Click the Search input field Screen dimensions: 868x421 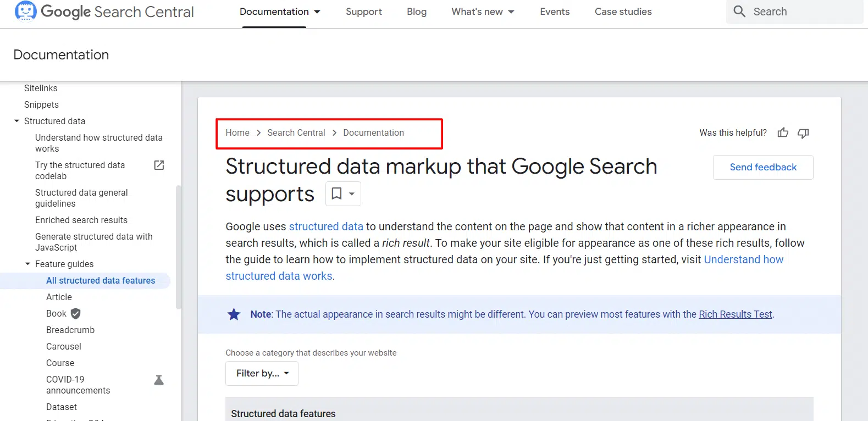pos(795,12)
